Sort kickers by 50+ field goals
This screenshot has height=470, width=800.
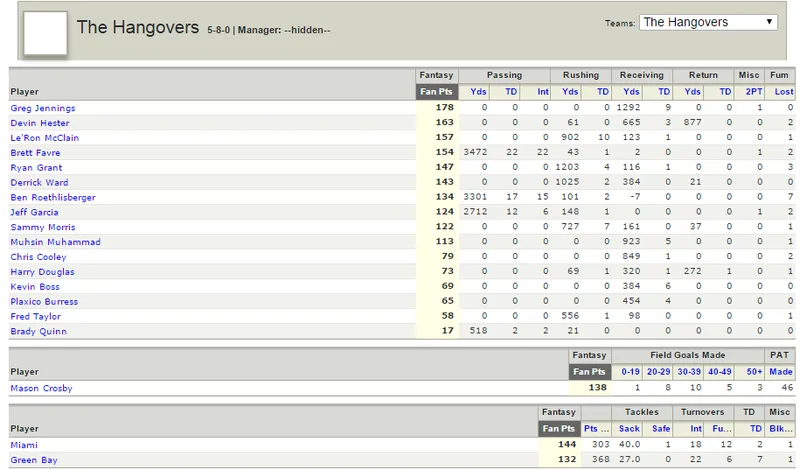[754, 372]
